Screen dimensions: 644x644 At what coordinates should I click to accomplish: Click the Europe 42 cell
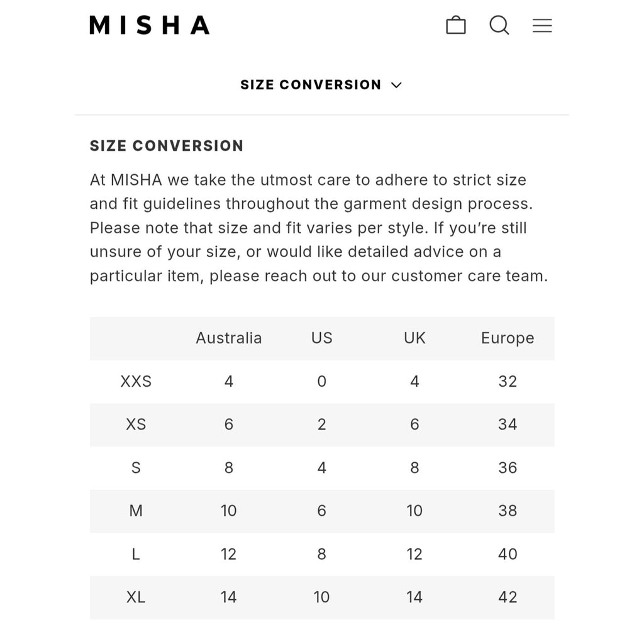(x=508, y=597)
